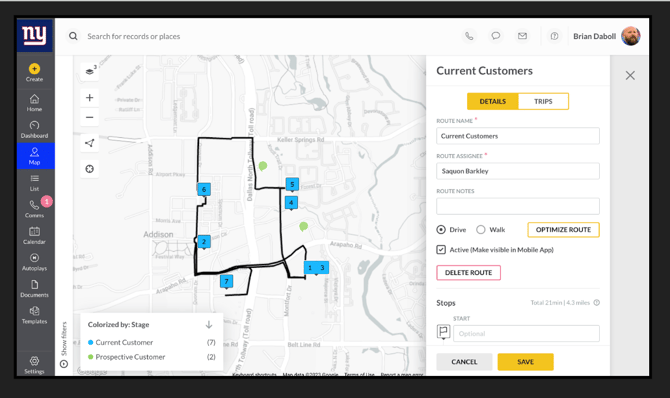Image resolution: width=670 pixels, height=398 pixels.
Task: Click the green prospect pin above Arapaho Rd
Action: click(303, 227)
